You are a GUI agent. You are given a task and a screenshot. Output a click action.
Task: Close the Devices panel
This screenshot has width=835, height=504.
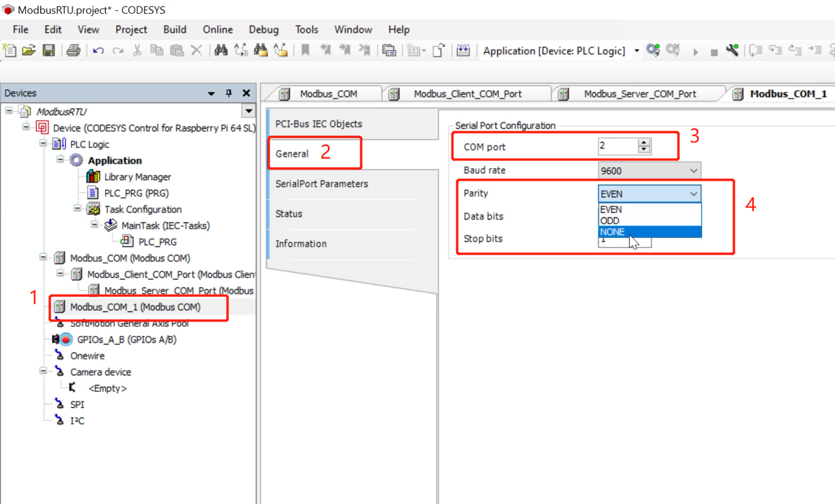246,94
